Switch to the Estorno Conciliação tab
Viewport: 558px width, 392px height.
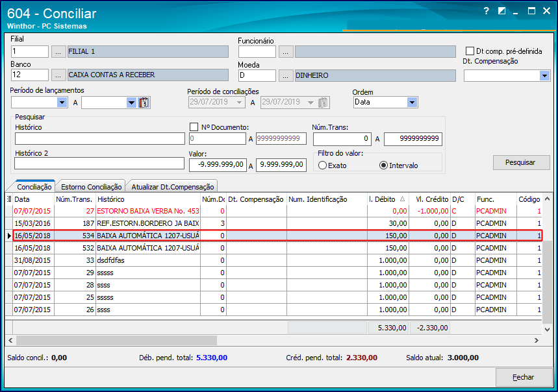click(x=91, y=186)
